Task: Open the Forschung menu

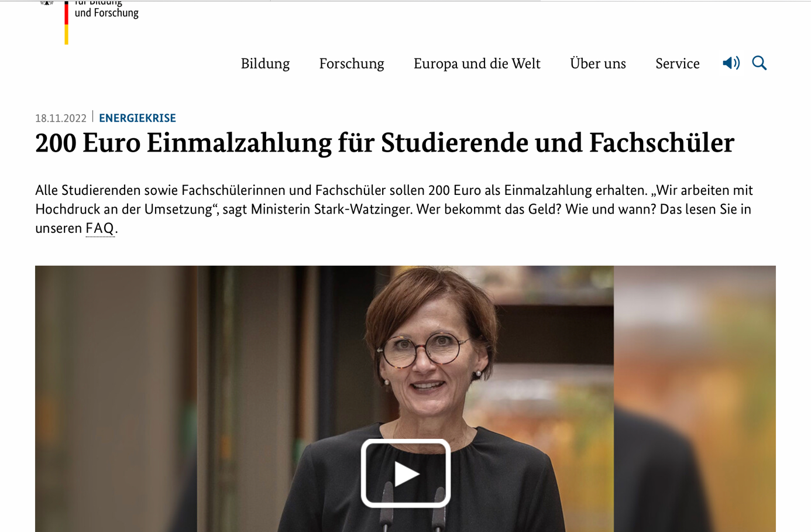Action: pos(352,63)
